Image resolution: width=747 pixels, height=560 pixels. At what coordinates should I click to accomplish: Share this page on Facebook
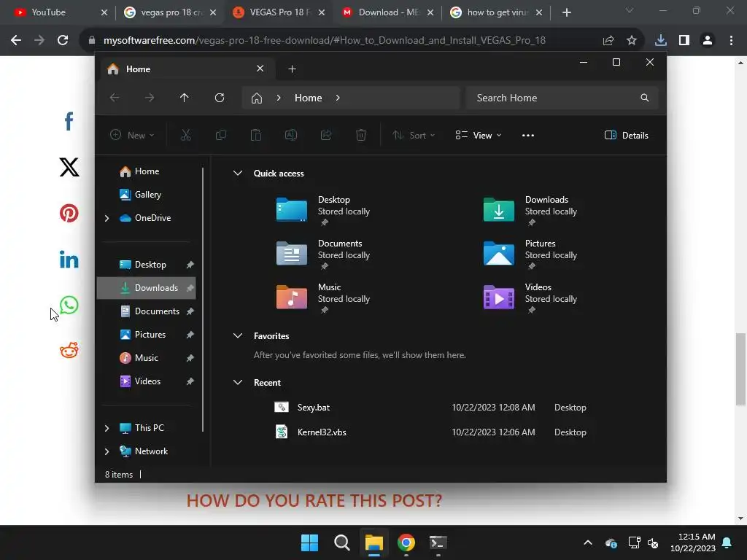(69, 121)
